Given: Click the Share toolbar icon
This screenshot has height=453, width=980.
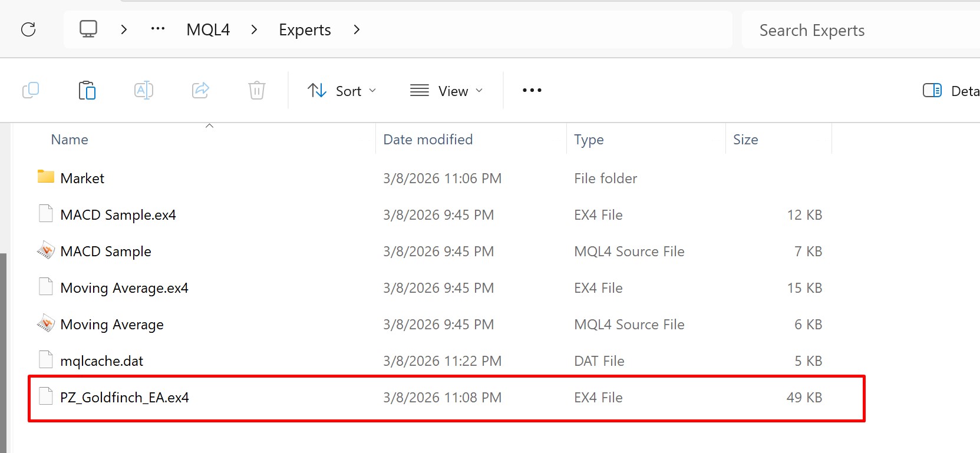Looking at the screenshot, I should [x=200, y=90].
